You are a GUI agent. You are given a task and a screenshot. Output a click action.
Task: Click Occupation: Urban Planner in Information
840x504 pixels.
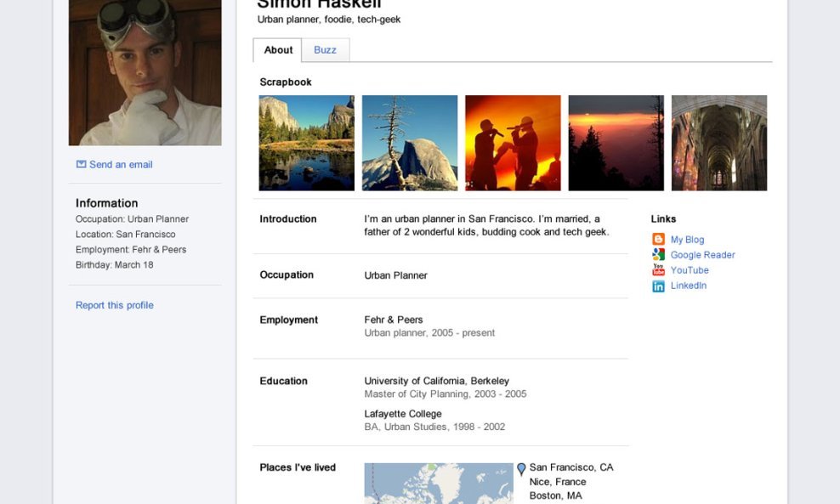coord(132,218)
